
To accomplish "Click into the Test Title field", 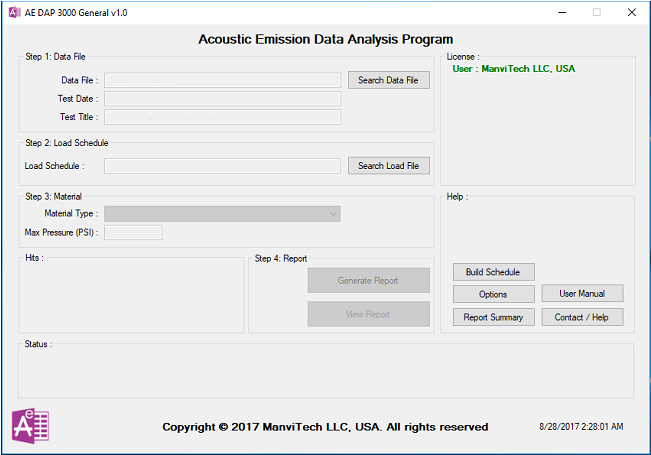I will coord(223,117).
